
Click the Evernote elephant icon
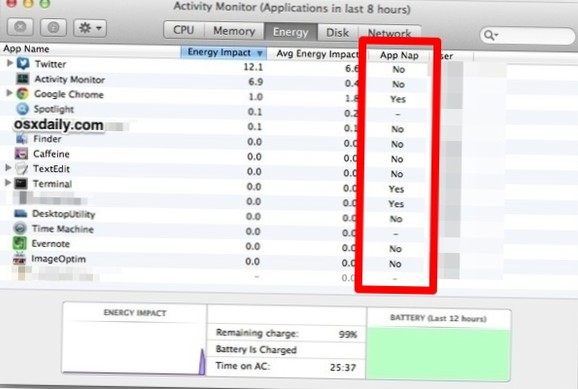[20, 243]
